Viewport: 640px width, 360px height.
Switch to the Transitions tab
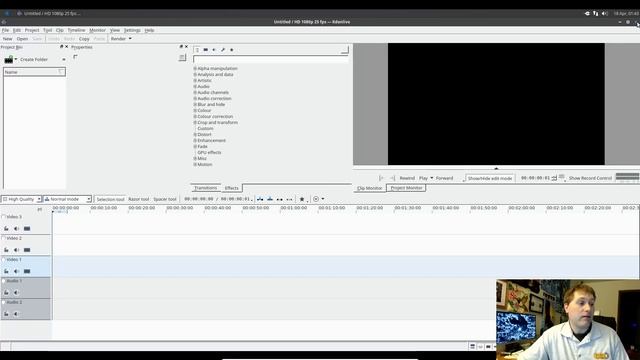[206, 188]
